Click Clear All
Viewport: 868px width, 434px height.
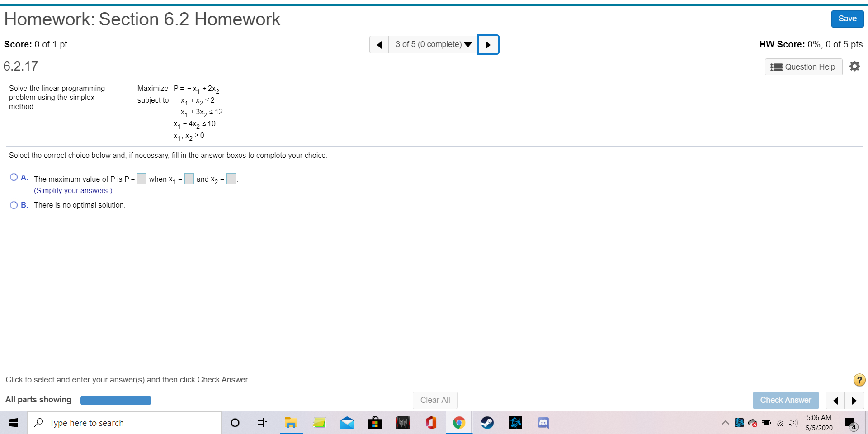point(435,400)
